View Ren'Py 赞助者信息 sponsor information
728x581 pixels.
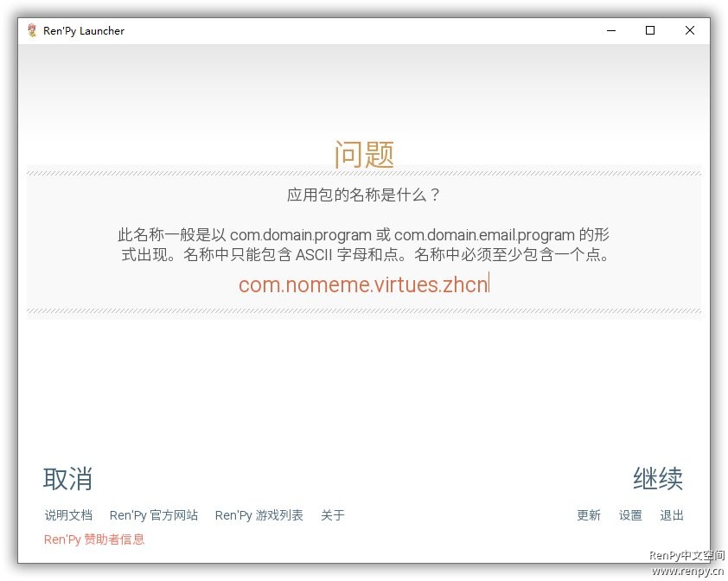pyautogui.click(x=94, y=539)
